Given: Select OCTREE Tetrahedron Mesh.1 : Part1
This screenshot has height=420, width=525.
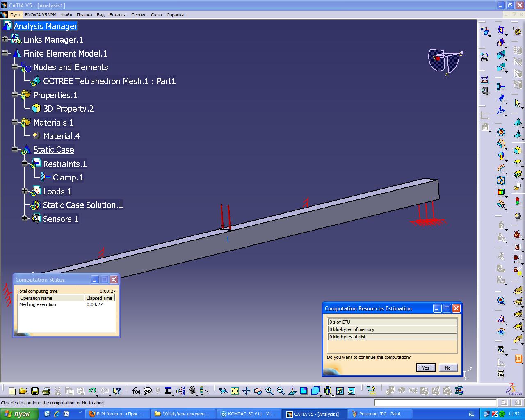Looking at the screenshot, I should tap(110, 81).
